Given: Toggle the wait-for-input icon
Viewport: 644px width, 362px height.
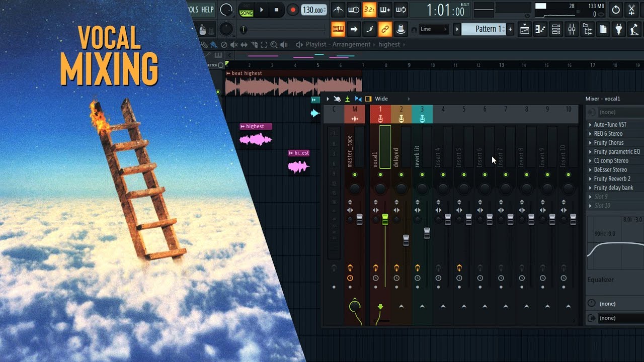Looking at the screenshot, I should pos(354,10).
